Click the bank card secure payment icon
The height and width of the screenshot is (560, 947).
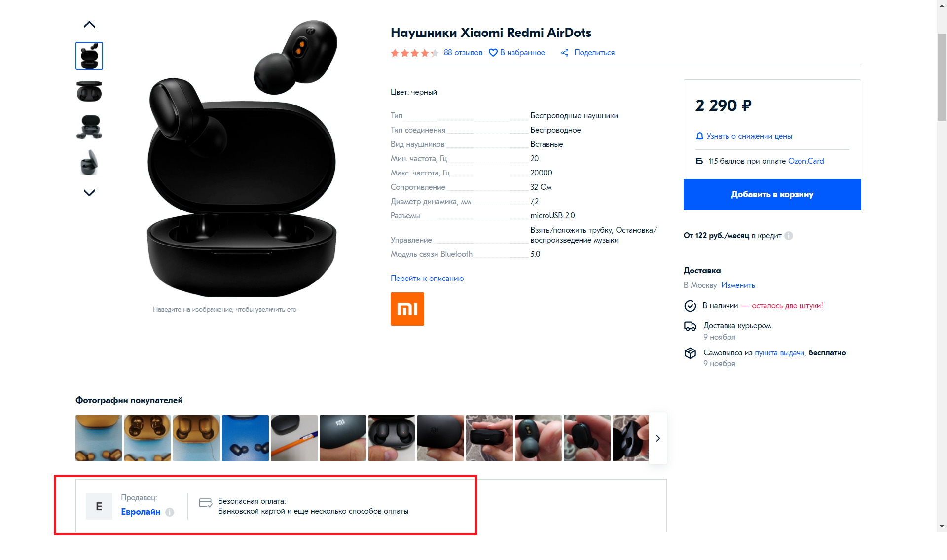(206, 503)
